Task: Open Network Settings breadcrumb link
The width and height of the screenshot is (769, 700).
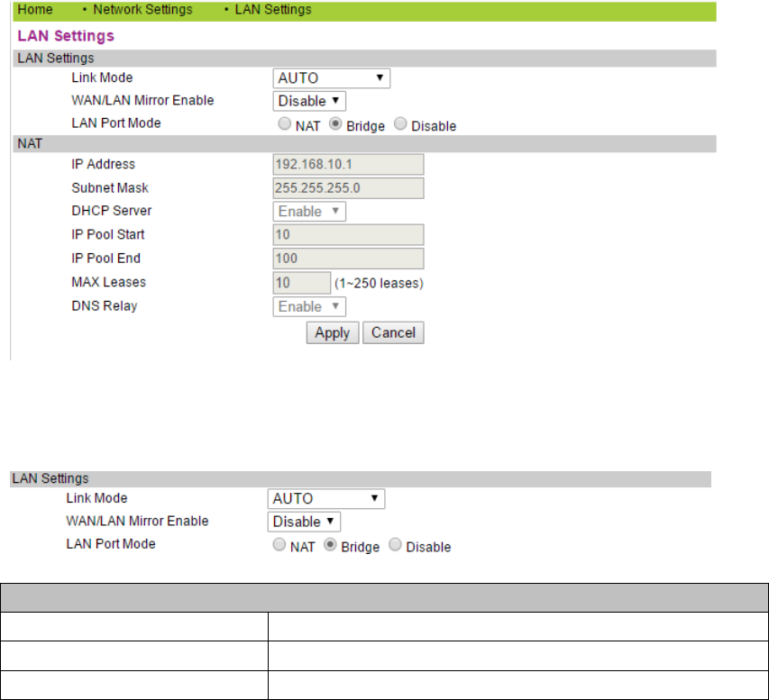Action: (x=142, y=9)
